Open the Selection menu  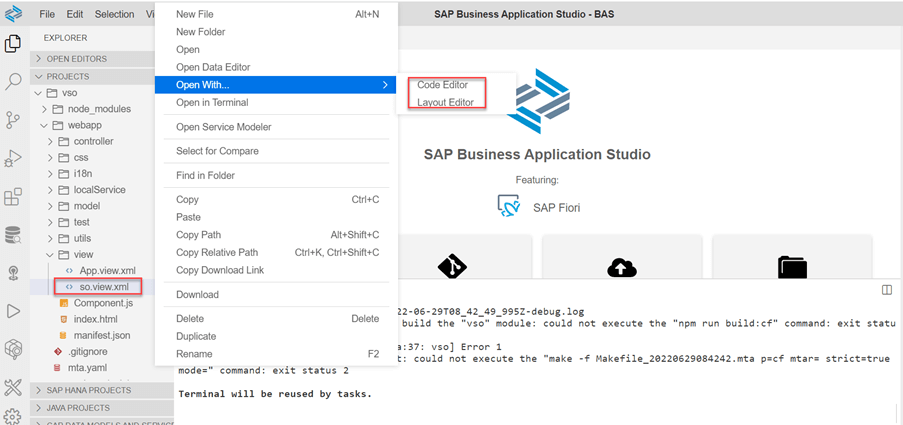click(x=115, y=14)
